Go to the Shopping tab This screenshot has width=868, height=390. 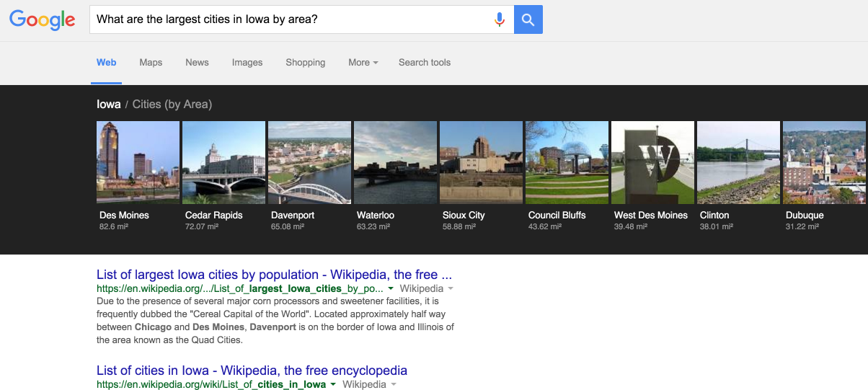pos(305,63)
